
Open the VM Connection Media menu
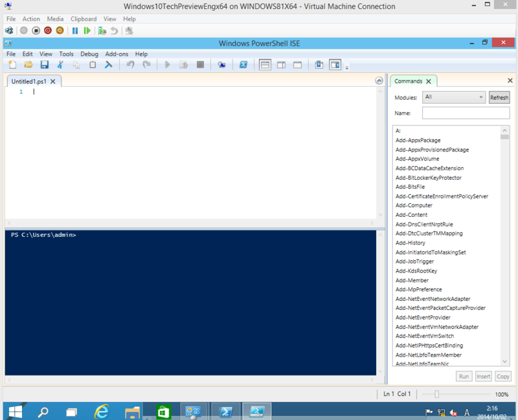55,19
